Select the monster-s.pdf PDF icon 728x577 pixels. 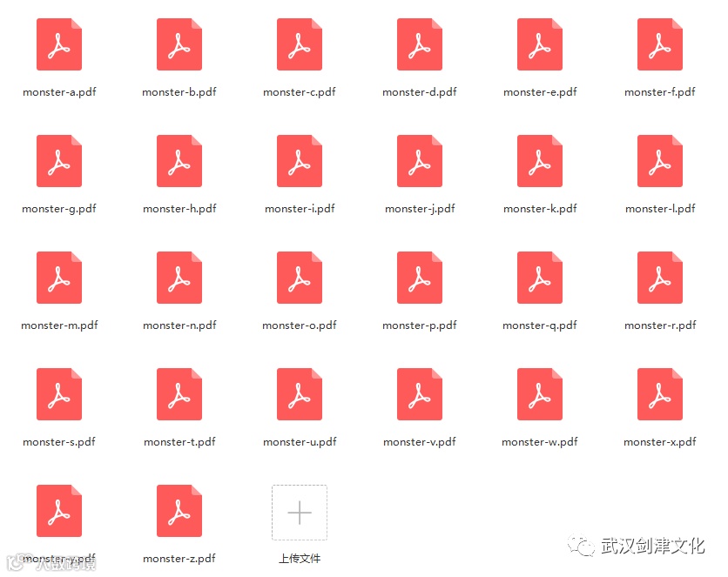[x=59, y=394]
